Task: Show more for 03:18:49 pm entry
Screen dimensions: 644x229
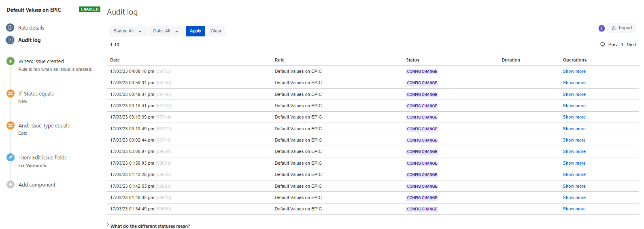Action: point(574,129)
